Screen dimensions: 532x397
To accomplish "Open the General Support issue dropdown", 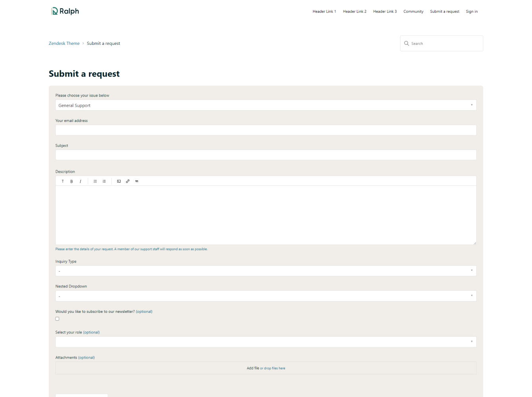I will click(266, 105).
